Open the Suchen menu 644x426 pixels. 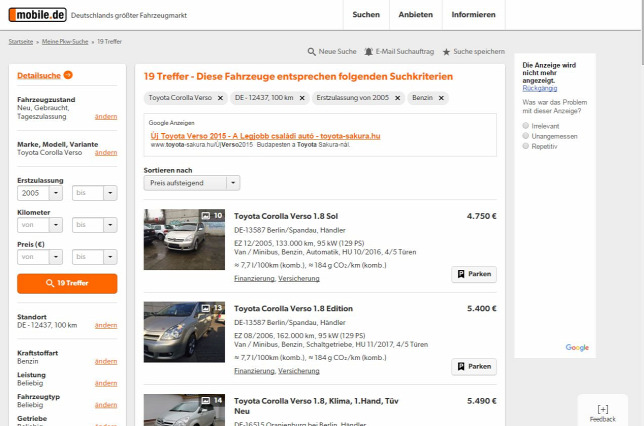(366, 15)
